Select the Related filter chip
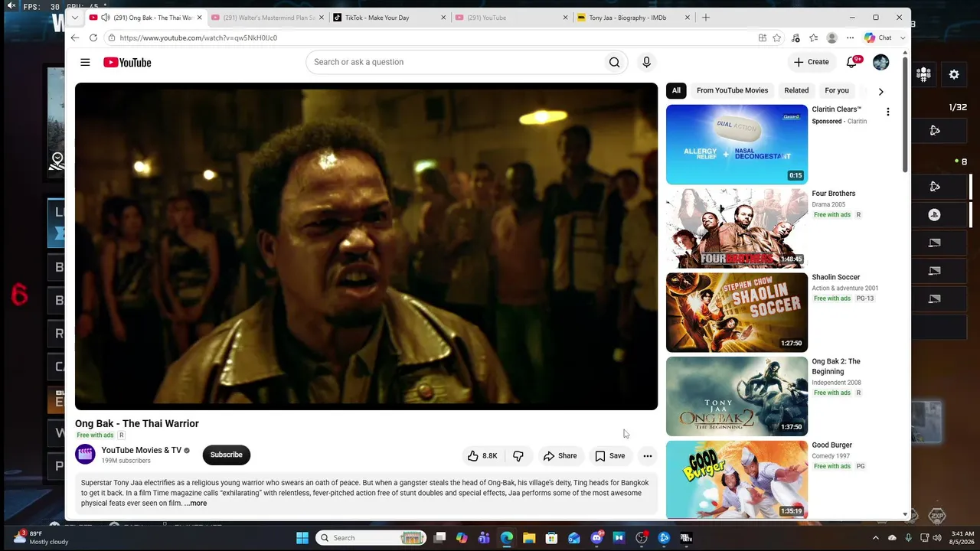 [796, 90]
